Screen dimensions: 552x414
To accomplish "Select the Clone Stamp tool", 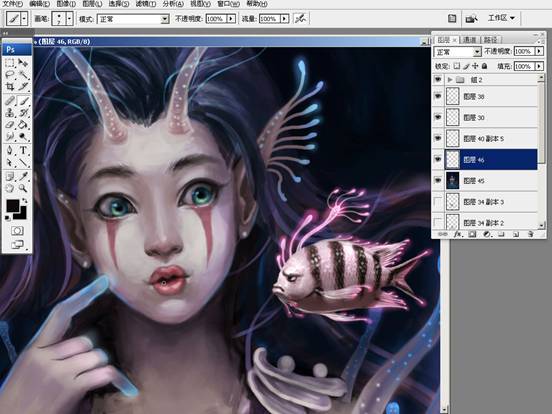I will pyautogui.click(x=10, y=113).
